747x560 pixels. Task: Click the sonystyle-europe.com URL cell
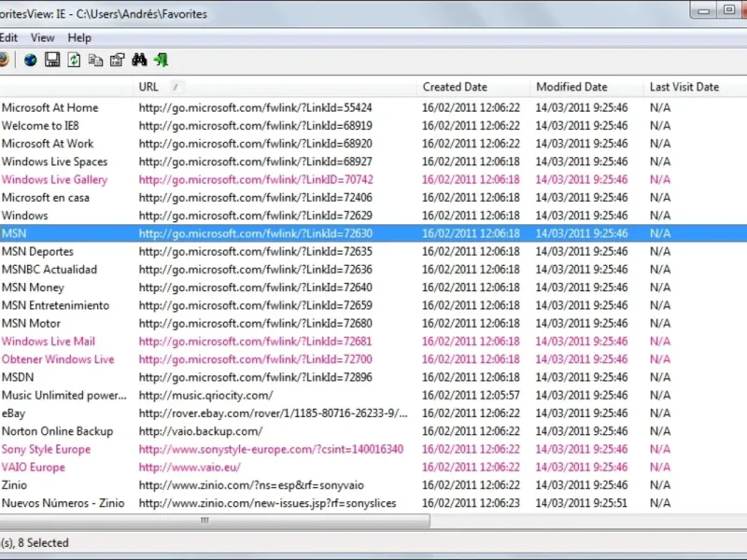click(271, 449)
